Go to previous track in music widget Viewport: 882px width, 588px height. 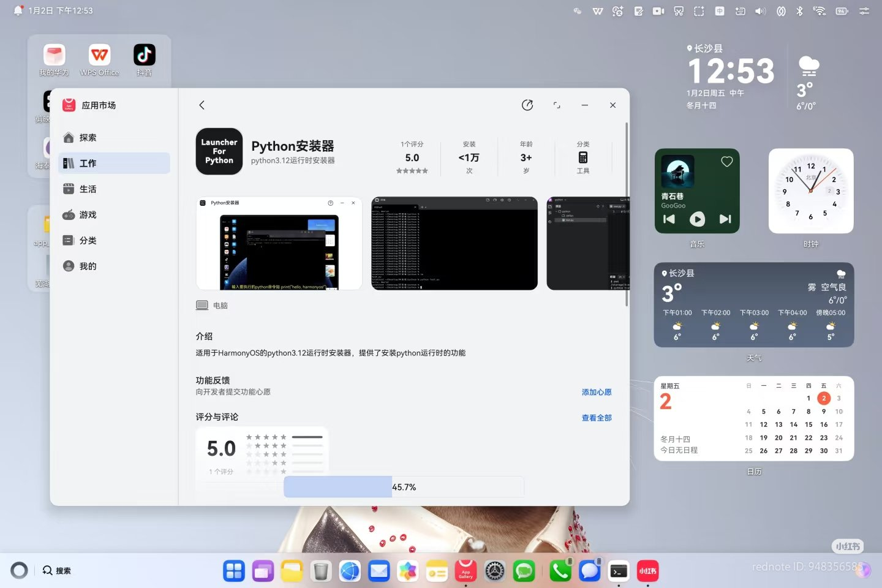pos(669,219)
